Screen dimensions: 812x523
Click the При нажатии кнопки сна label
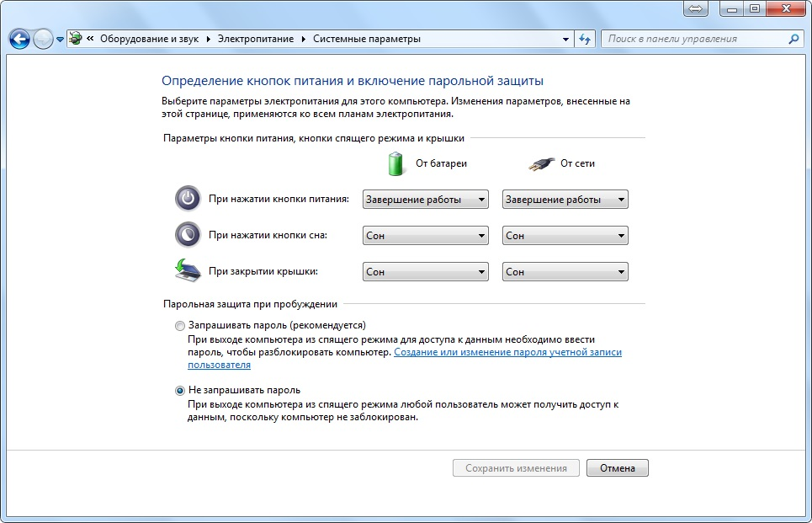[268, 235]
